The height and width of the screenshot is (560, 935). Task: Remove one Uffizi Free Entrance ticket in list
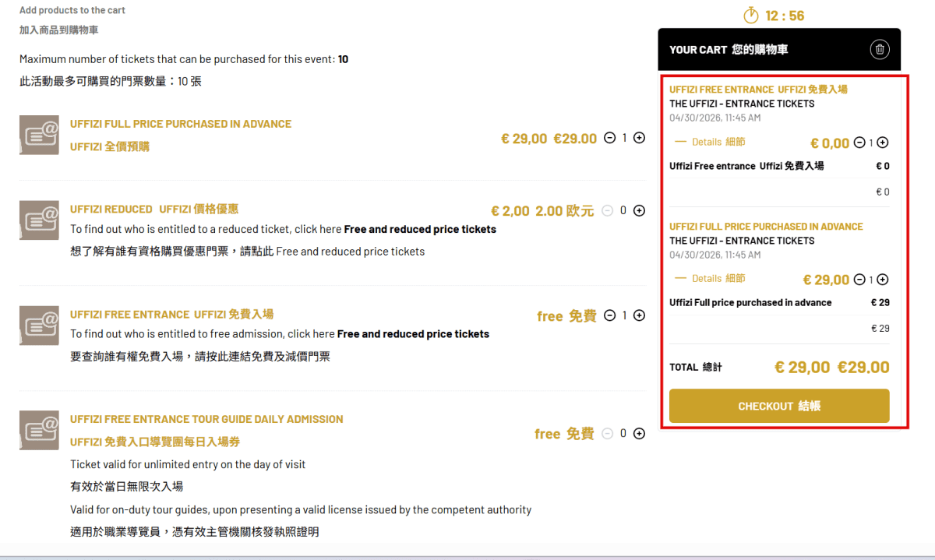tap(609, 315)
